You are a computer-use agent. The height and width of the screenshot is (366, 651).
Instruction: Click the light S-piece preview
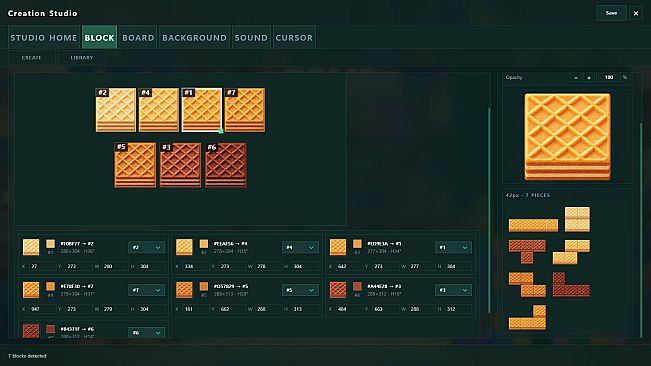(571, 251)
